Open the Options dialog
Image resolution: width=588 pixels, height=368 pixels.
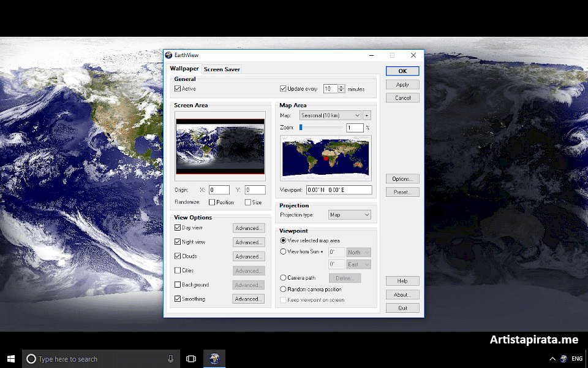tap(402, 178)
